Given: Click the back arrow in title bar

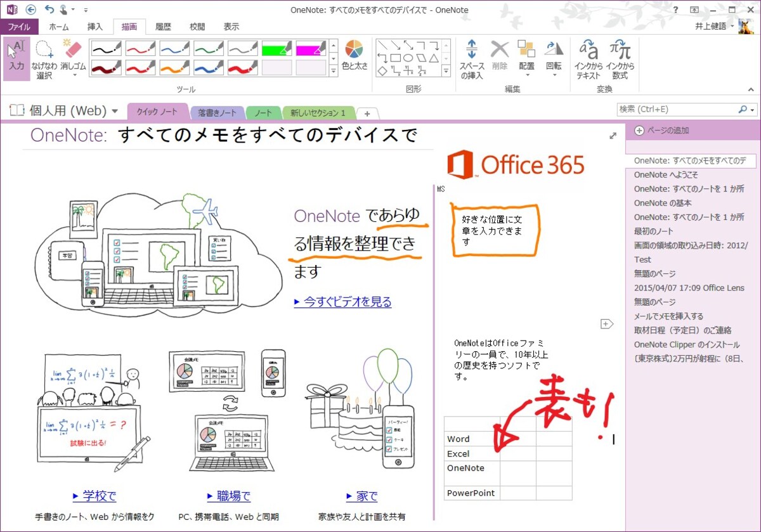Looking at the screenshot, I should tap(30, 10).
